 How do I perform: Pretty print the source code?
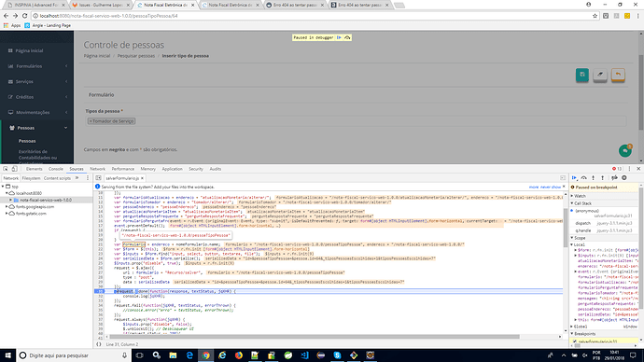click(x=99, y=344)
